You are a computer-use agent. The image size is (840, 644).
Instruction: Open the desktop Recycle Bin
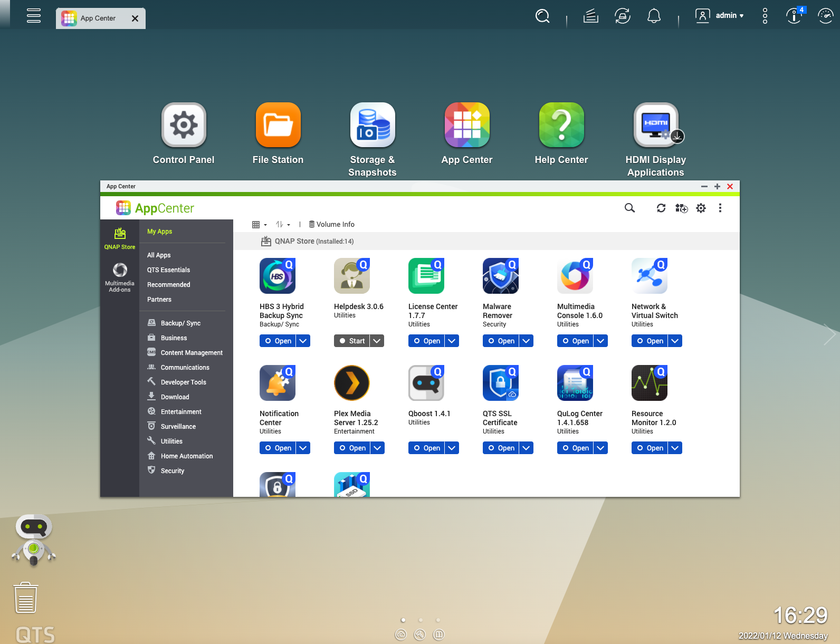click(25, 598)
